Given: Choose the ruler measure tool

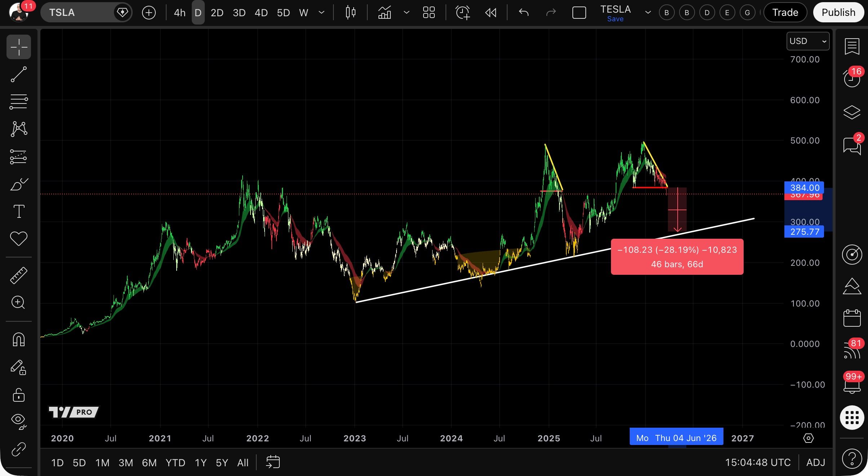Looking at the screenshot, I should [18, 276].
